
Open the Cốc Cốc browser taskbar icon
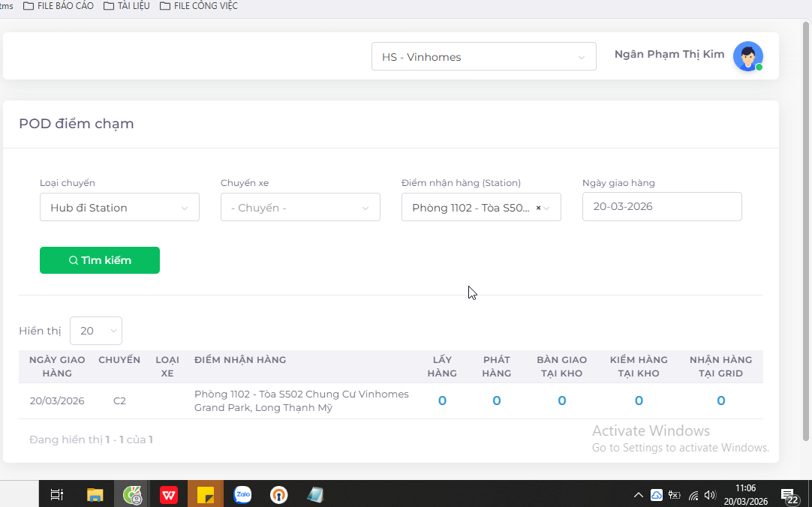[132, 494]
